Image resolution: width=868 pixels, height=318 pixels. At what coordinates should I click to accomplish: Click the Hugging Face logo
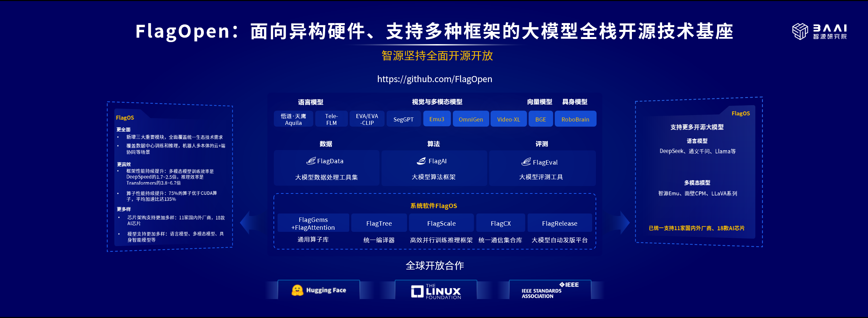point(319,289)
